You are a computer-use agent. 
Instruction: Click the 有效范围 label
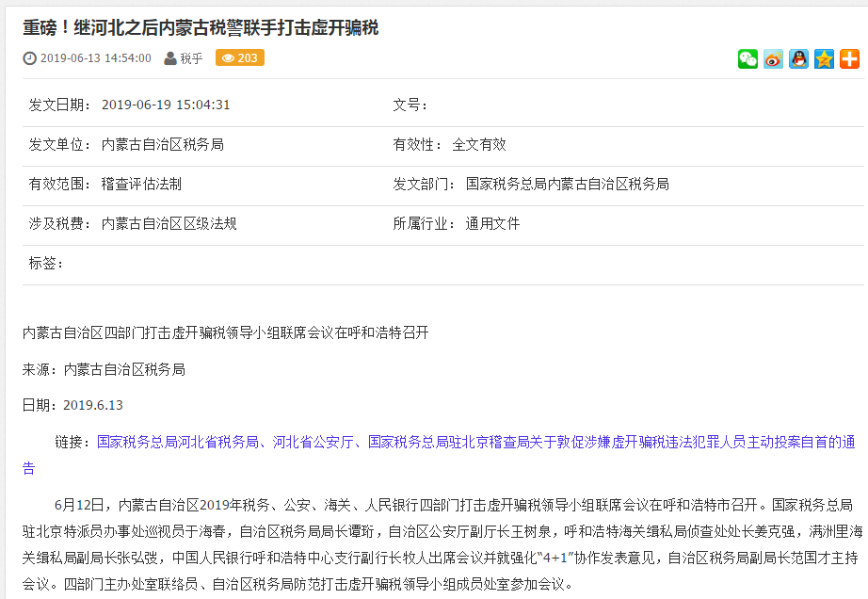click(x=59, y=184)
